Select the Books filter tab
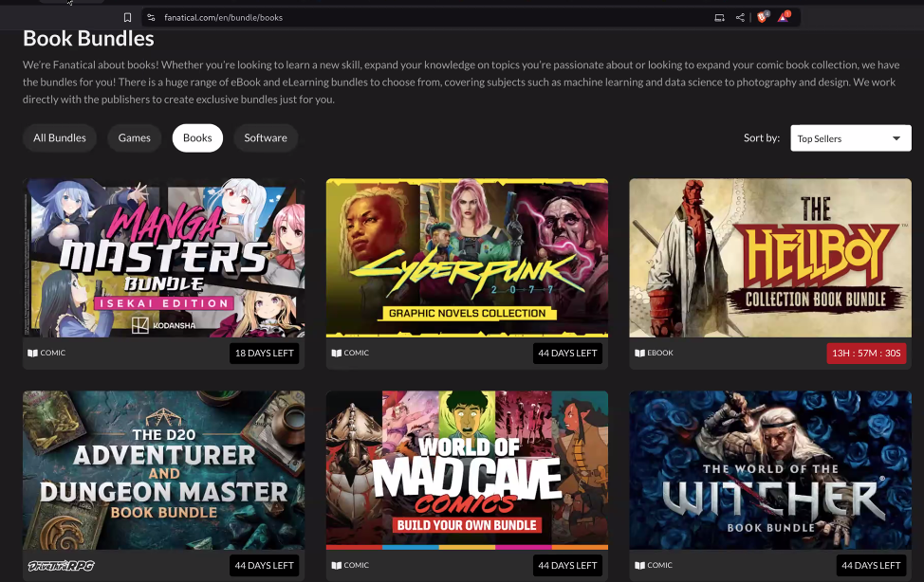Viewport: 924px width, 582px height. pos(197,137)
